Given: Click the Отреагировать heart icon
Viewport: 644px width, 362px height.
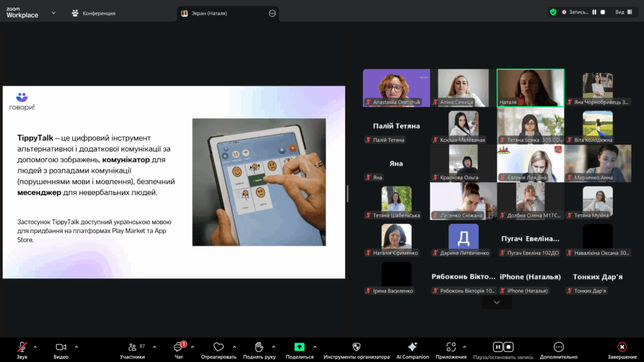Looking at the screenshot, I should (x=218, y=347).
